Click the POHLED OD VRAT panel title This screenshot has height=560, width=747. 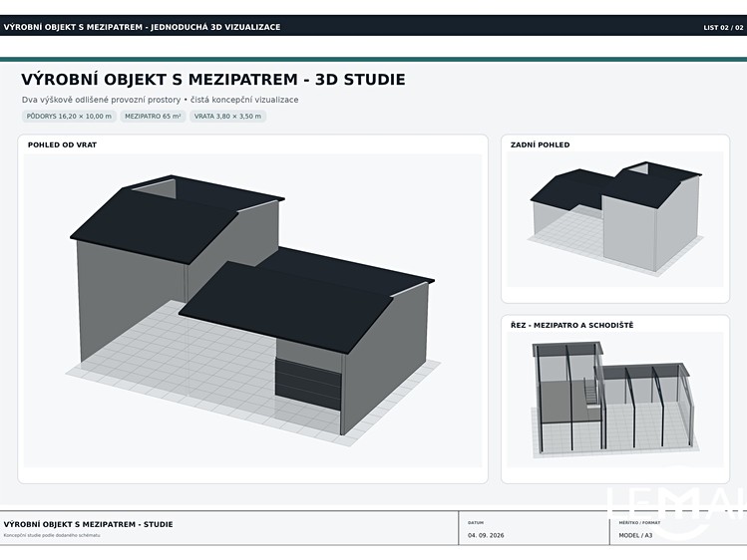tap(62, 144)
